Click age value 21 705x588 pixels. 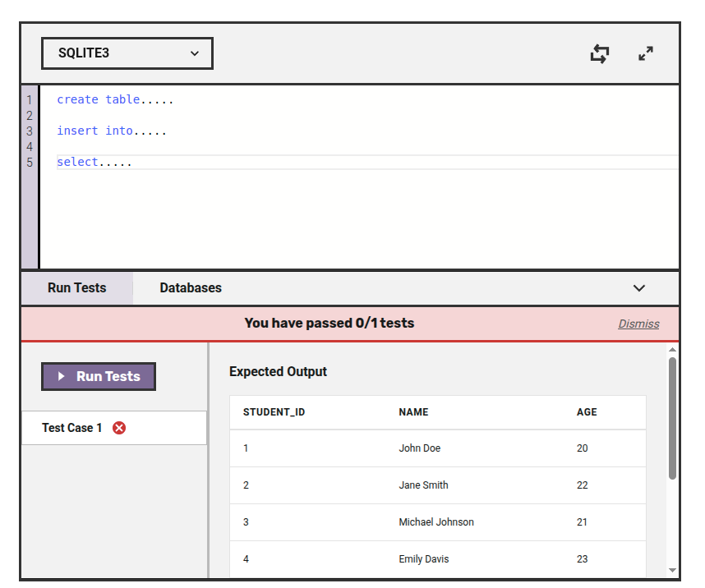(582, 522)
